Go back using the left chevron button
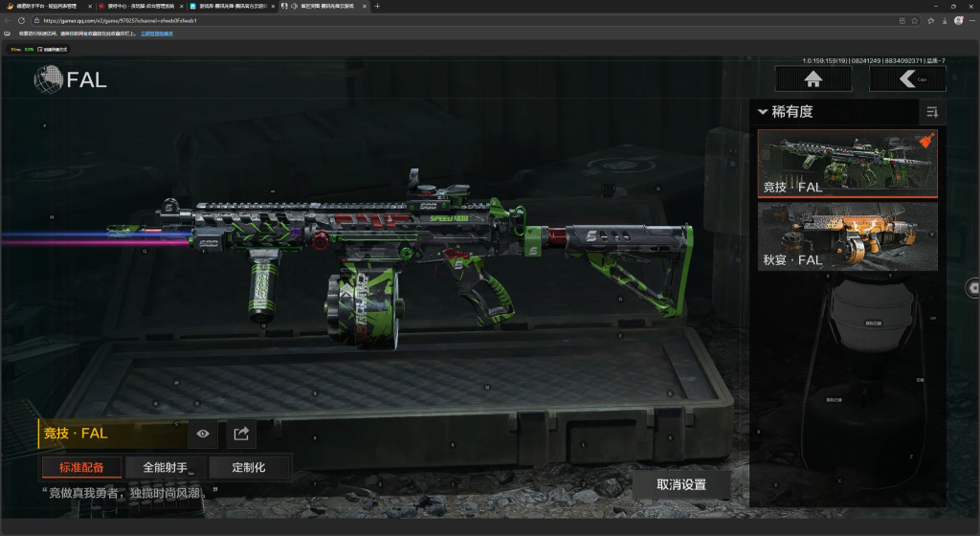 pyautogui.click(x=907, y=79)
